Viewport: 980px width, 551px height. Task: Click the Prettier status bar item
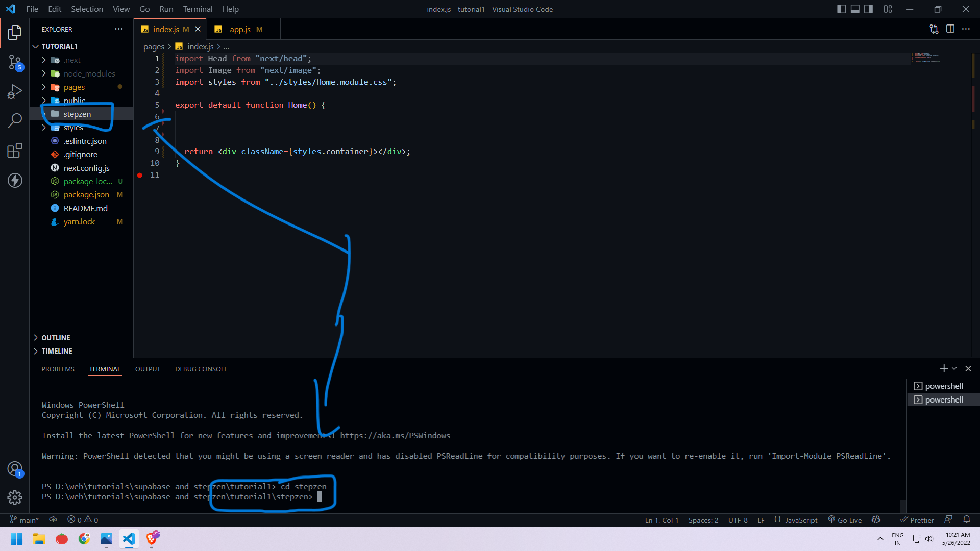[917, 520]
